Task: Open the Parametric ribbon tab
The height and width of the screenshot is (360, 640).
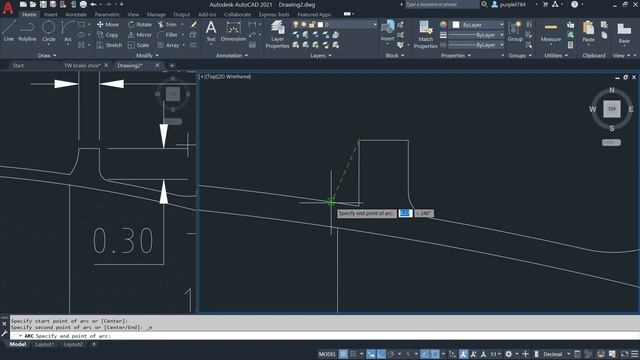Action: coord(107,14)
